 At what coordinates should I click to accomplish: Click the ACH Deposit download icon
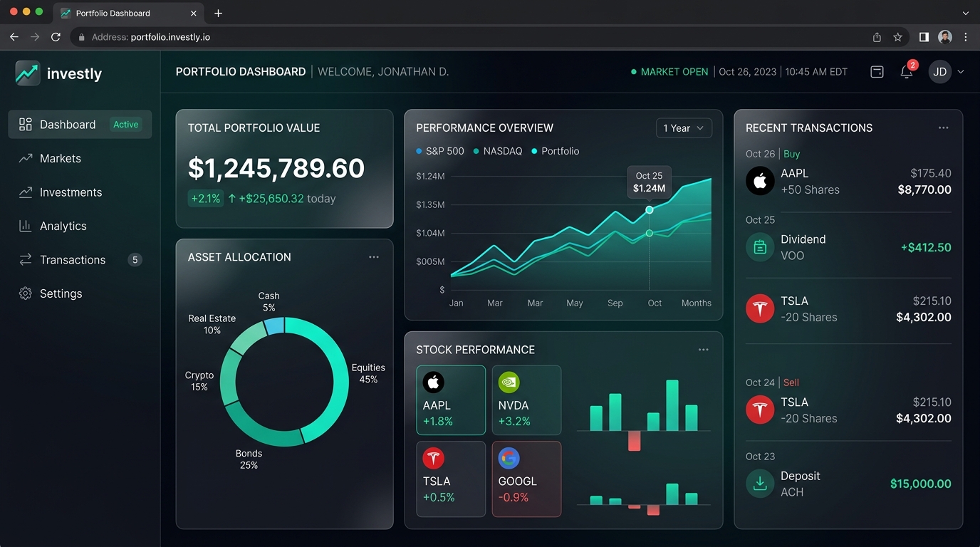[760, 484]
